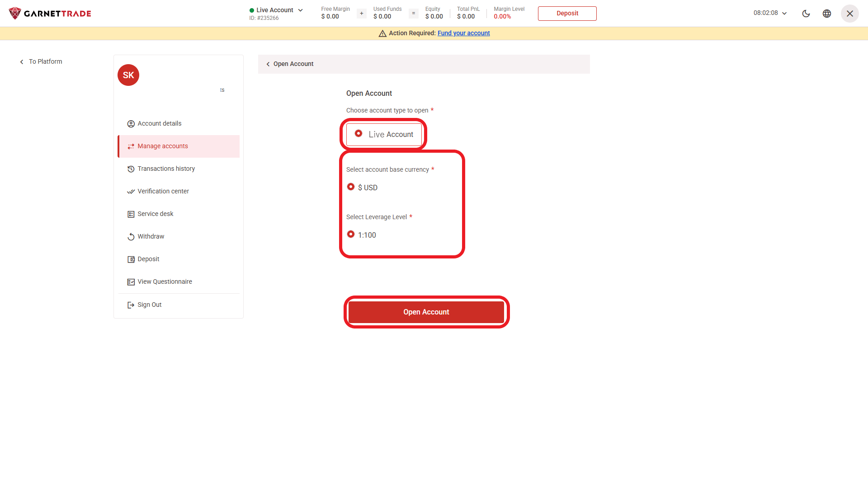
Task: Open Manage accounts menu item
Action: [179, 146]
